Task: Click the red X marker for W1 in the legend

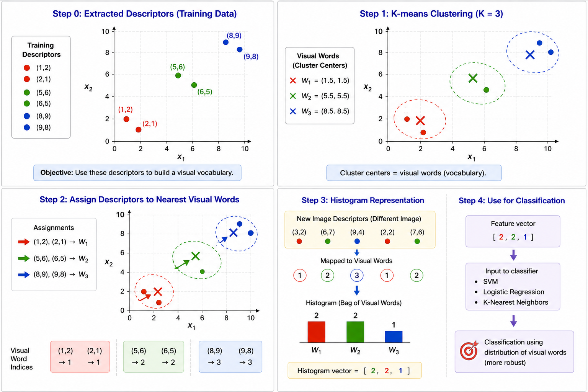Action: point(293,80)
